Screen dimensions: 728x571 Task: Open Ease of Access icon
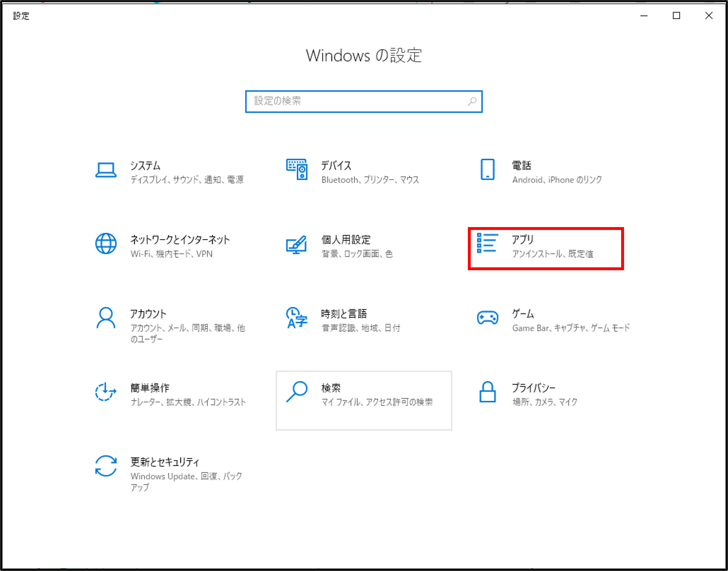[x=106, y=392]
